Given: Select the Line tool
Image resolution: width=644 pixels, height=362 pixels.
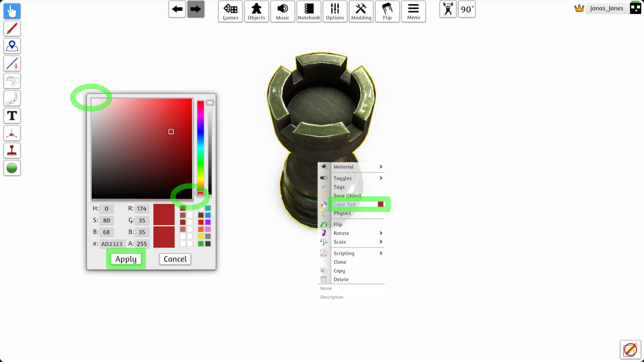Looking at the screenshot, I should (12, 63).
